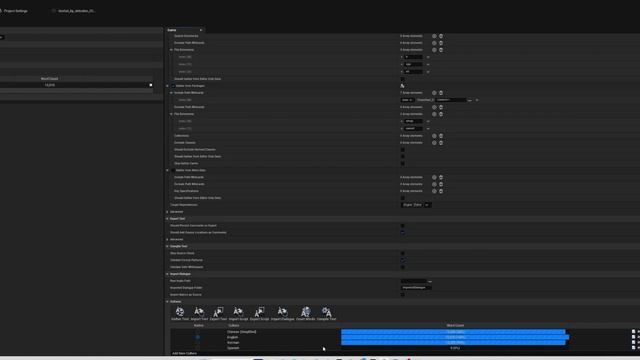Collapse the Import Dialogue section
The height and width of the screenshot is (360, 640).
[167, 274]
